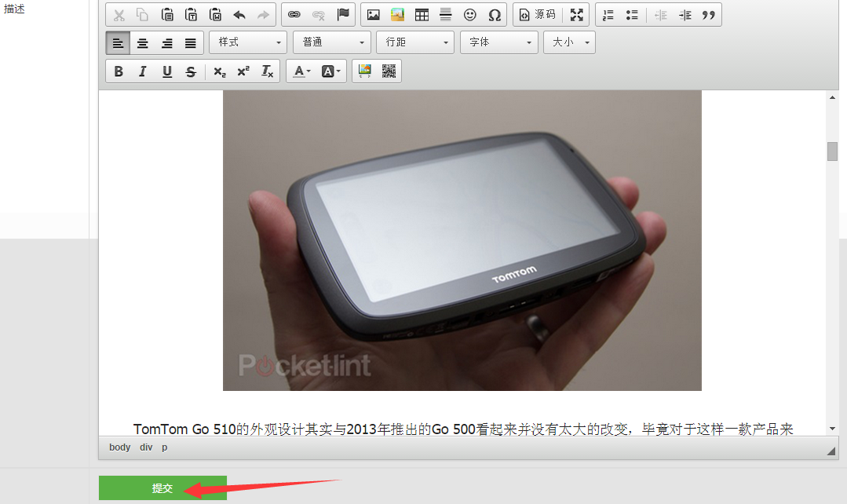The height and width of the screenshot is (504, 847).
Task: Select Paste from Word icon
Action: (x=216, y=15)
